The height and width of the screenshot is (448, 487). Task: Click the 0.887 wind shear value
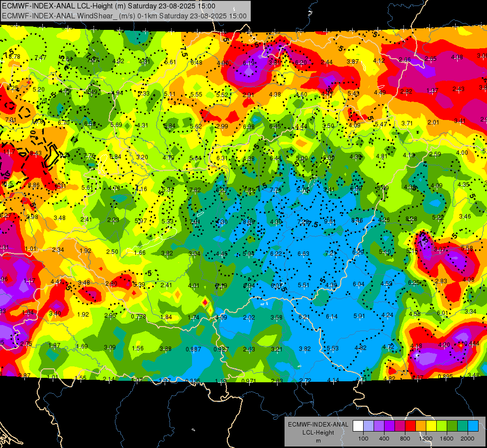tap(194, 349)
